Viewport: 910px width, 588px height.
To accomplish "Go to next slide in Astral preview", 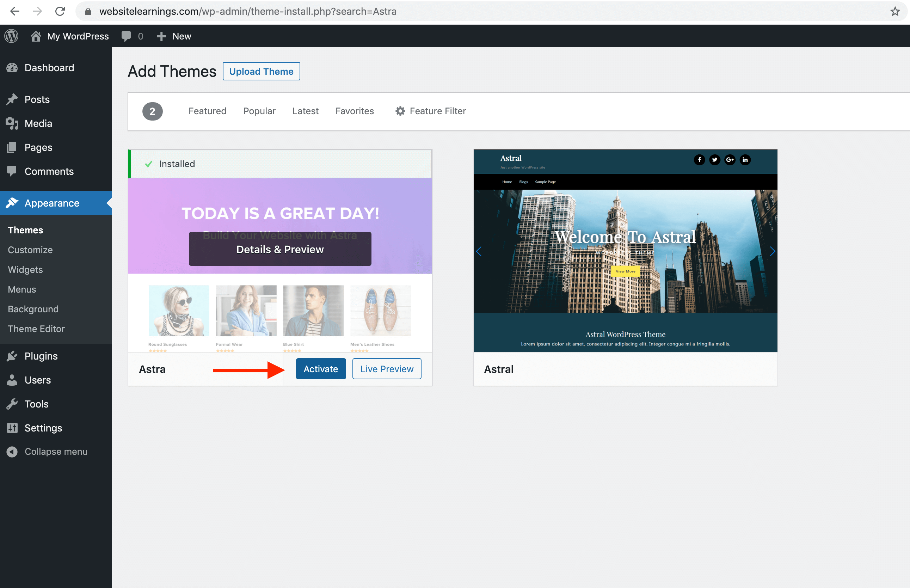I will [772, 251].
